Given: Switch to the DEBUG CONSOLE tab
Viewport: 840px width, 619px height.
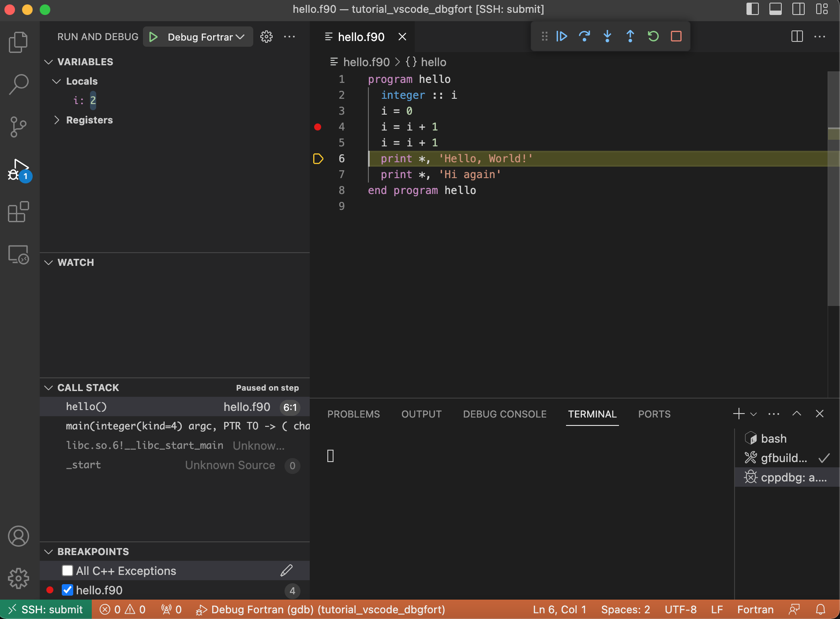Looking at the screenshot, I should 504,414.
